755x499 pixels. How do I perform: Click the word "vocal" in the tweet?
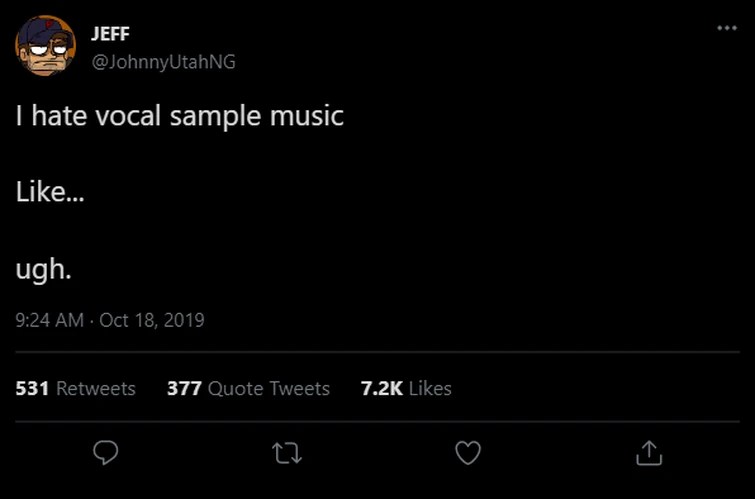(x=129, y=116)
